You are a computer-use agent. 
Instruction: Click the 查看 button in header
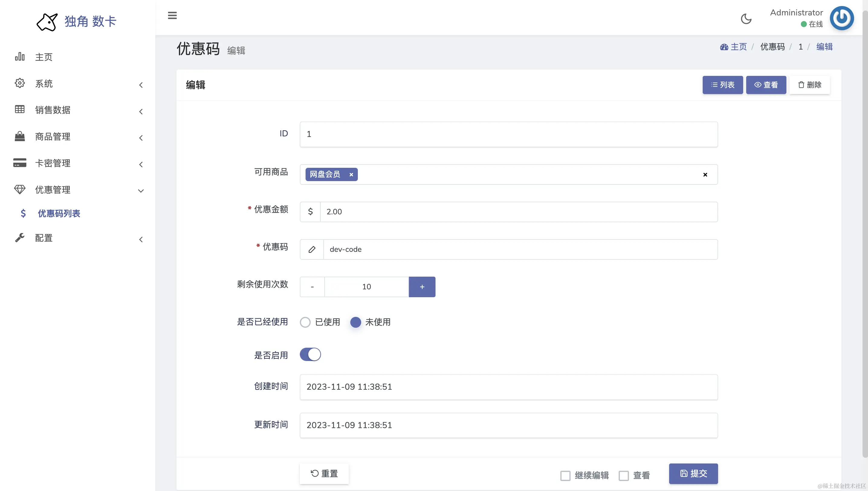(x=766, y=85)
